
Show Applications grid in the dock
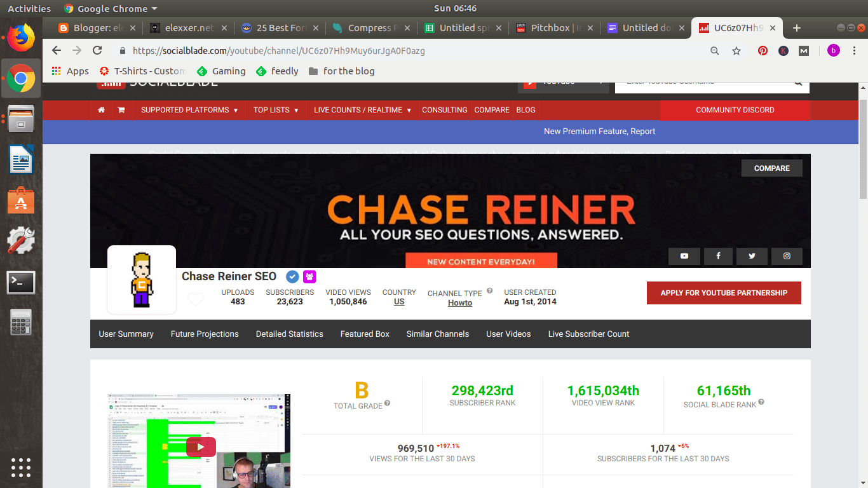(x=21, y=467)
